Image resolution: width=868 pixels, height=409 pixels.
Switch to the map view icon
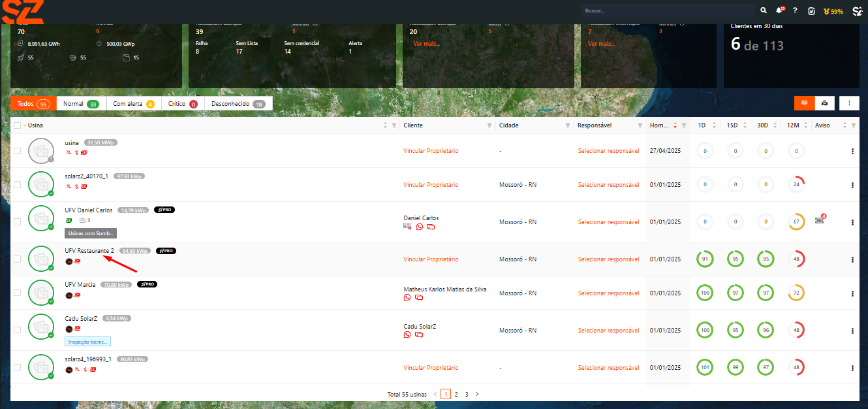pyautogui.click(x=825, y=103)
